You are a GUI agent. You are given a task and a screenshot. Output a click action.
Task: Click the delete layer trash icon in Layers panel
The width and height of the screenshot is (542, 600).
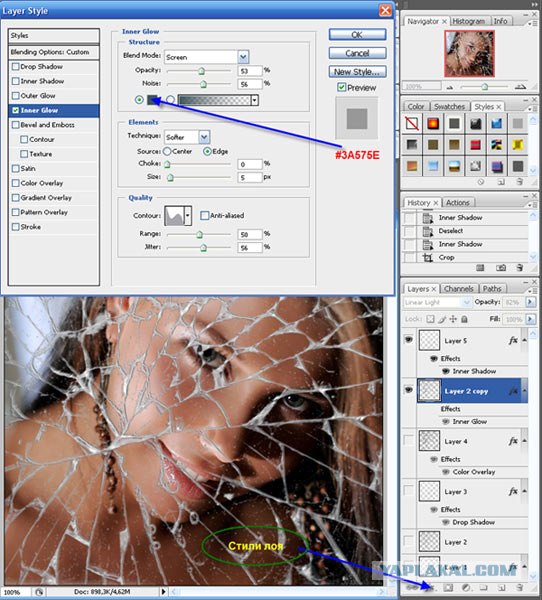(x=519, y=587)
